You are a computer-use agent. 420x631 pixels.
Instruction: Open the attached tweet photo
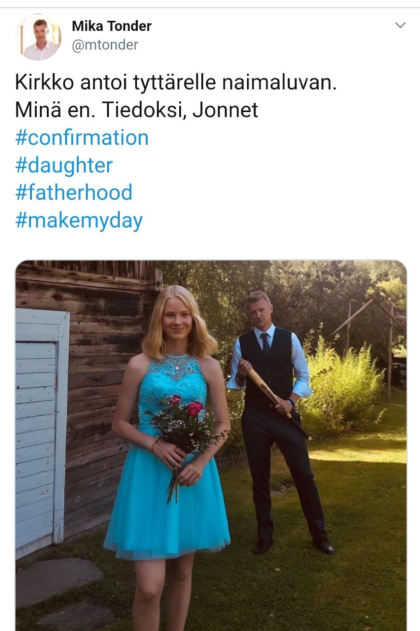click(x=211, y=445)
